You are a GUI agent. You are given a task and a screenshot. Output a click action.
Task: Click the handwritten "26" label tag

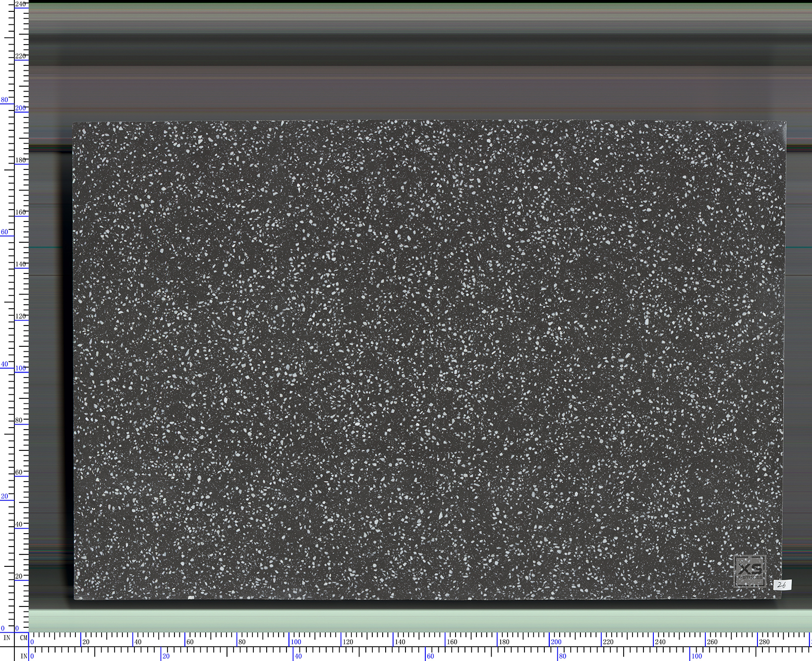[x=782, y=585]
